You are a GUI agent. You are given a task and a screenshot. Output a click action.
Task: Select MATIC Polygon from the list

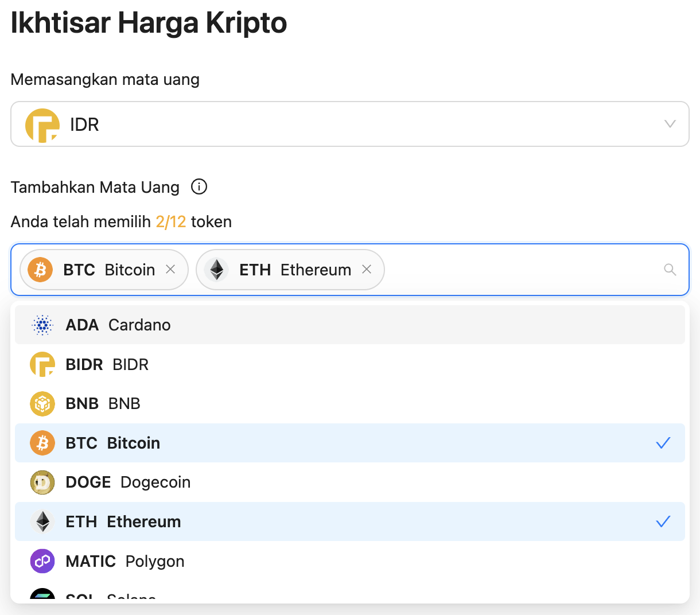[x=350, y=561]
